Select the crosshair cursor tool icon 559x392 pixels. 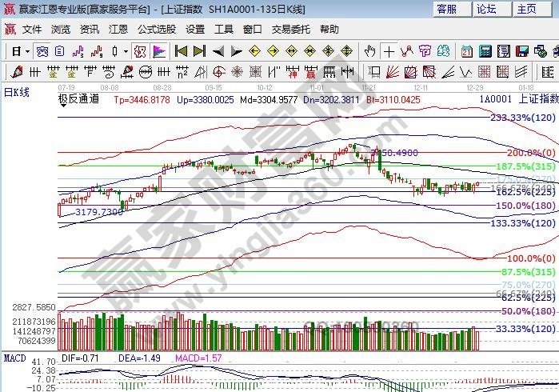point(389,51)
